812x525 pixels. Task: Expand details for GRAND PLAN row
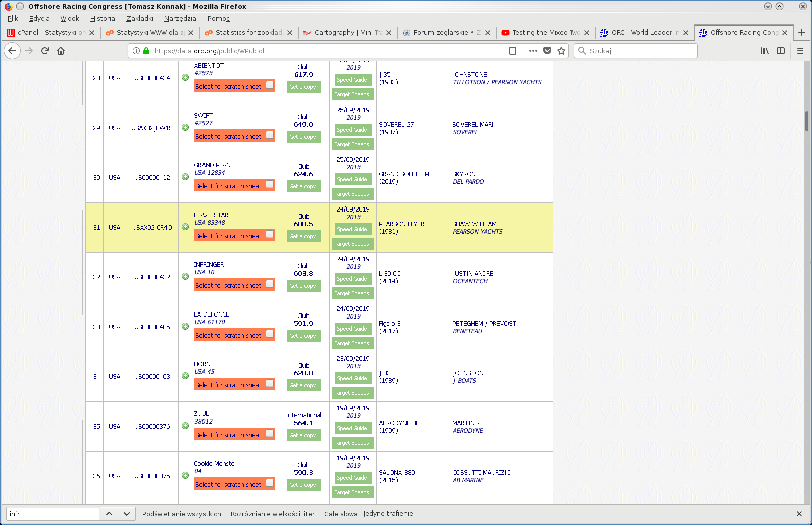point(185,177)
